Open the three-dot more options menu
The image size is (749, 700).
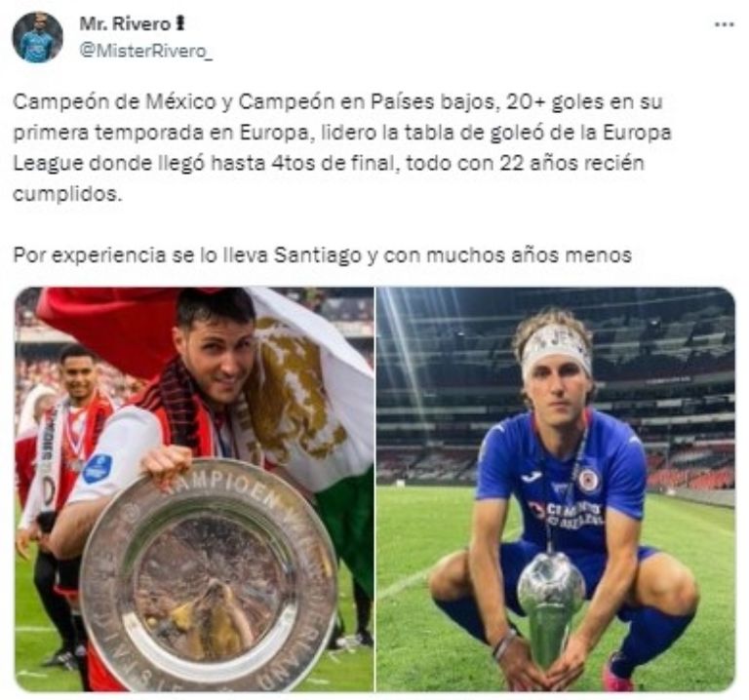[x=725, y=24]
